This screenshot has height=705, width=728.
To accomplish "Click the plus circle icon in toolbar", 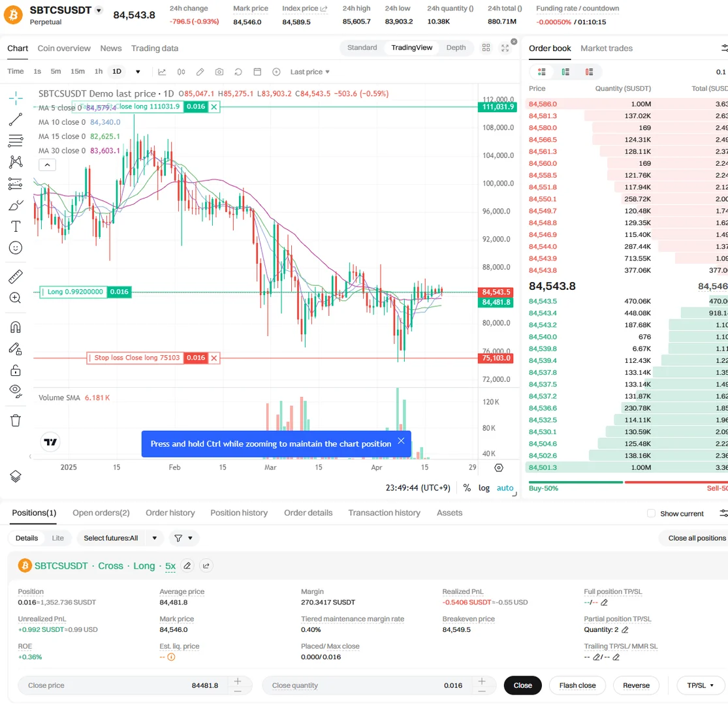I will point(276,72).
